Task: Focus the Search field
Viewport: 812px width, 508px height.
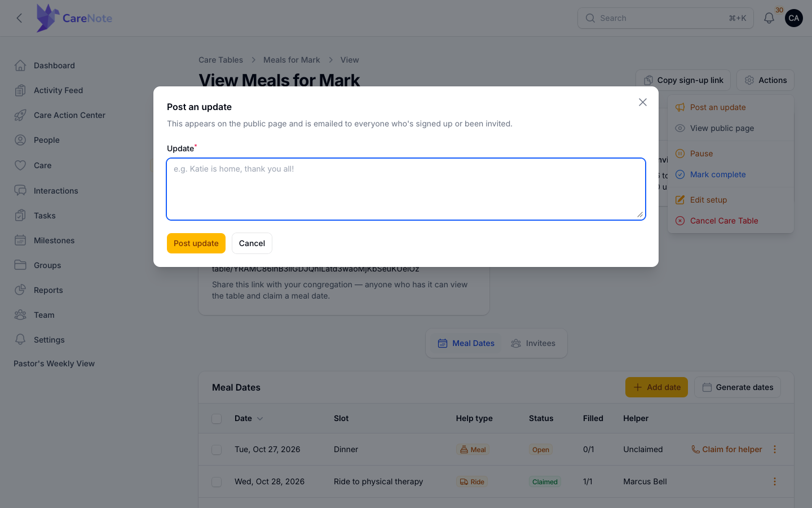Action: click(665, 18)
